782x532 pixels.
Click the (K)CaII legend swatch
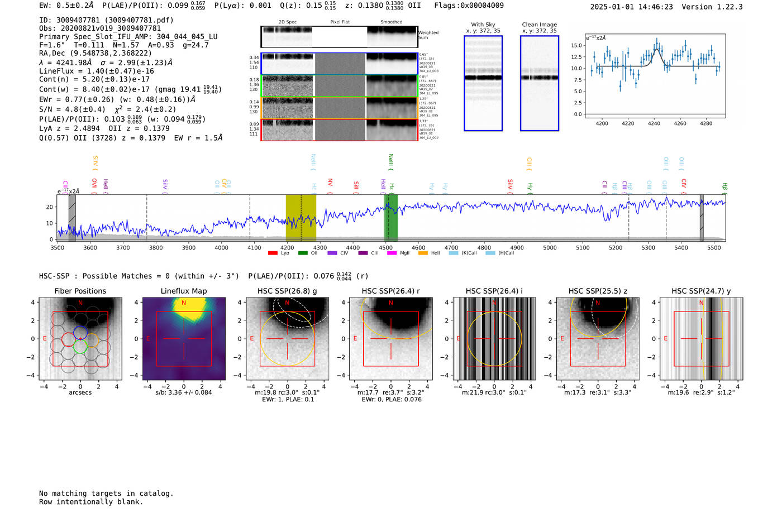[454, 253]
